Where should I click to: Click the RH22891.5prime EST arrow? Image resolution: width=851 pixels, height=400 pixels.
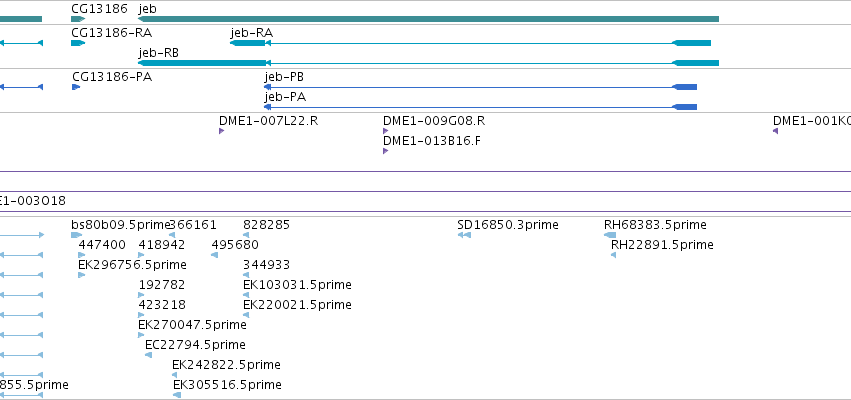[613, 255]
